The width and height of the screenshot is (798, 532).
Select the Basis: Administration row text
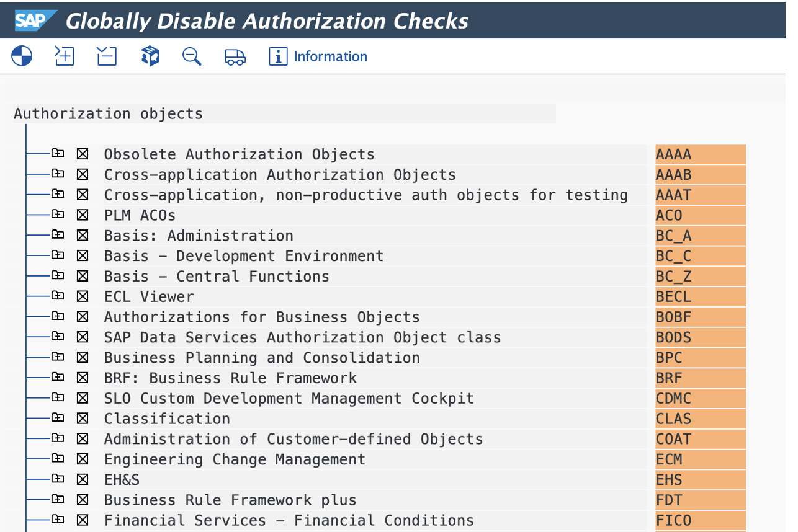point(199,236)
